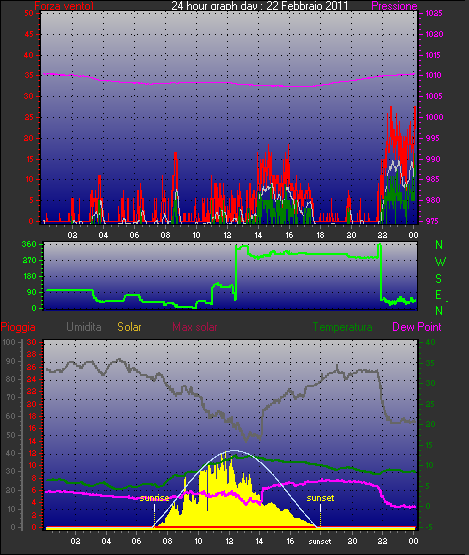
Task: Click the '985' pressure axis value
Action: pos(433,179)
